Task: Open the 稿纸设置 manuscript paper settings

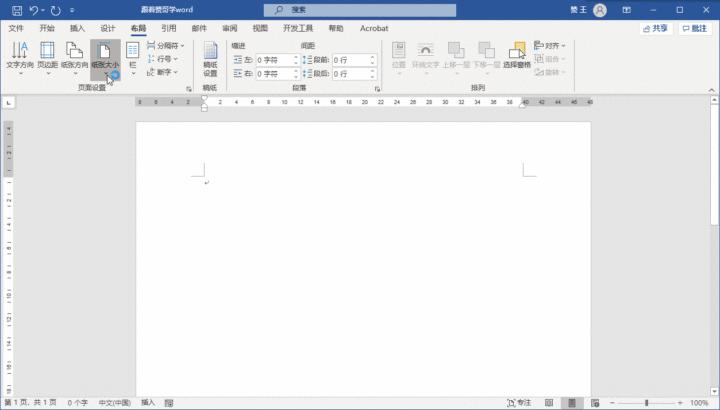Action: point(210,60)
